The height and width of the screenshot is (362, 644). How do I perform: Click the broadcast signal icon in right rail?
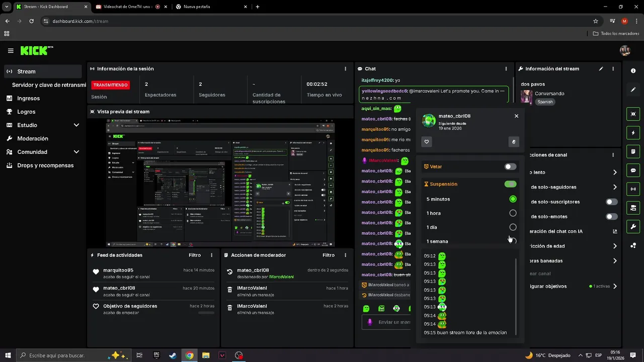click(633, 189)
